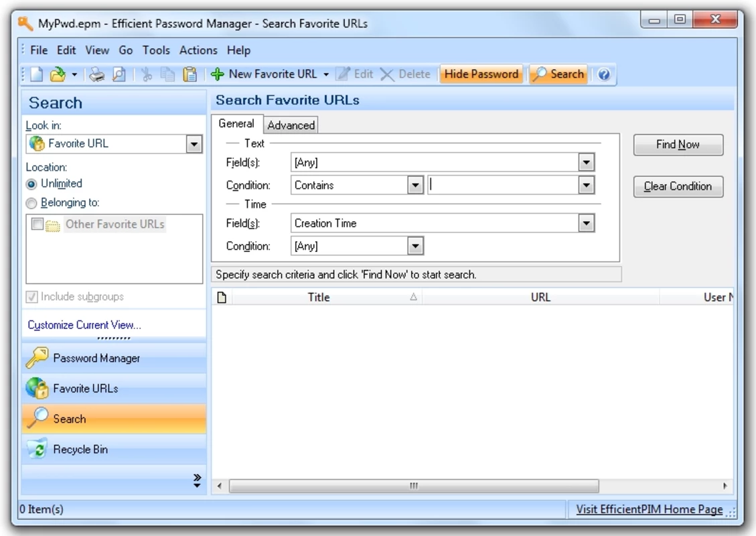756x536 pixels.
Task: Switch to the General tab
Action: tap(236, 123)
